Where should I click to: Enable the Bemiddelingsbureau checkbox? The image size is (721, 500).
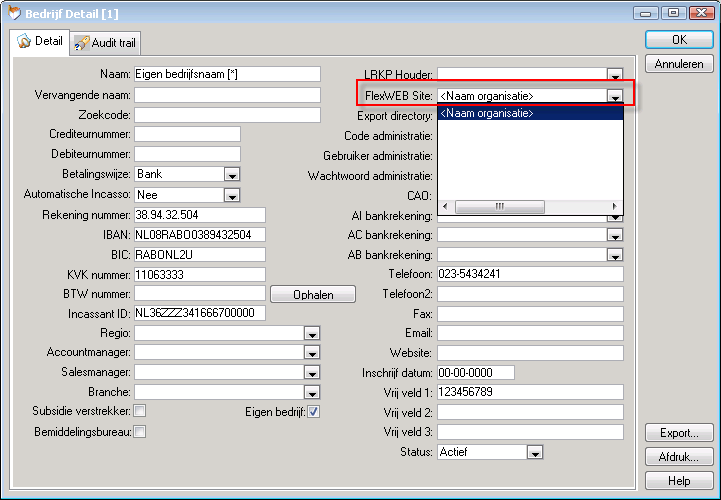140,431
